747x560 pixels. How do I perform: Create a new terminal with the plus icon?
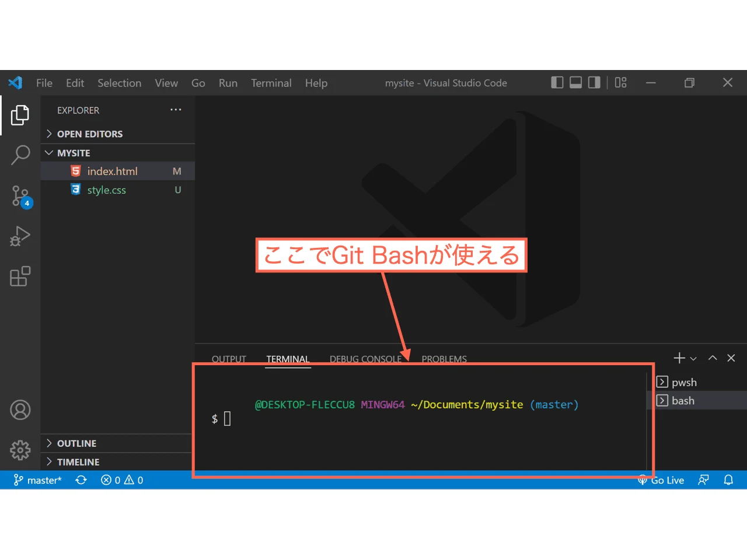pyautogui.click(x=678, y=358)
